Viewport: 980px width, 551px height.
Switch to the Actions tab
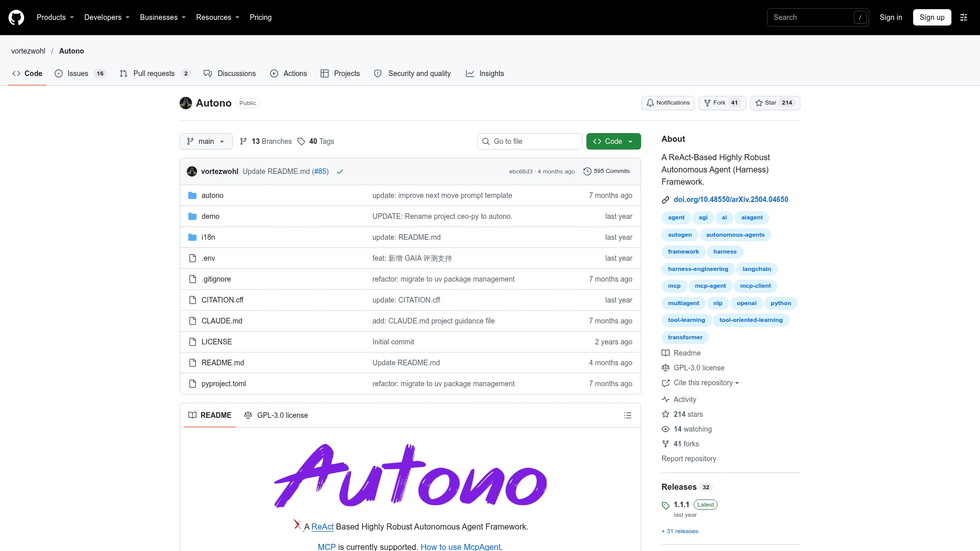[x=288, y=73]
